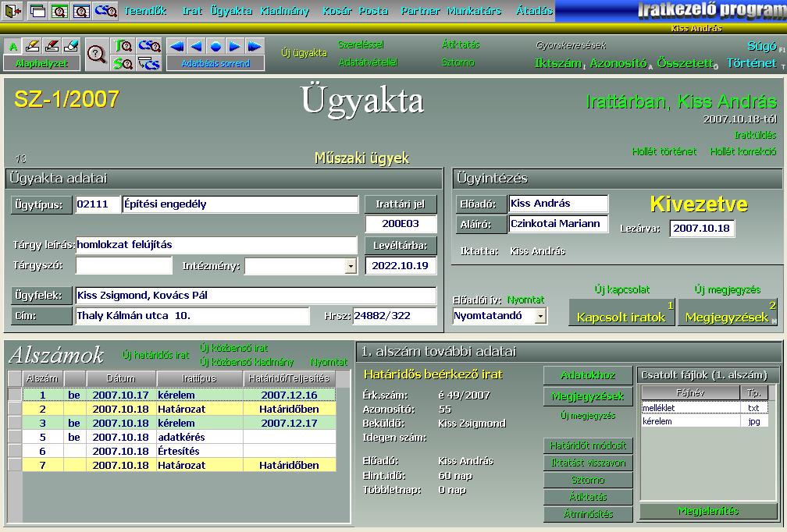Click the overlapping windows icon
Image resolution: width=787 pixels, height=532 pixels.
pos(37,11)
